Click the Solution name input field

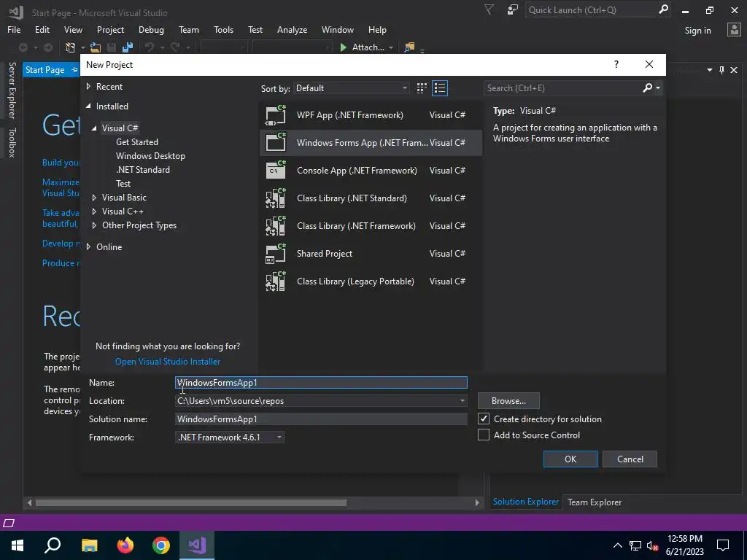pyautogui.click(x=321, y=419)
